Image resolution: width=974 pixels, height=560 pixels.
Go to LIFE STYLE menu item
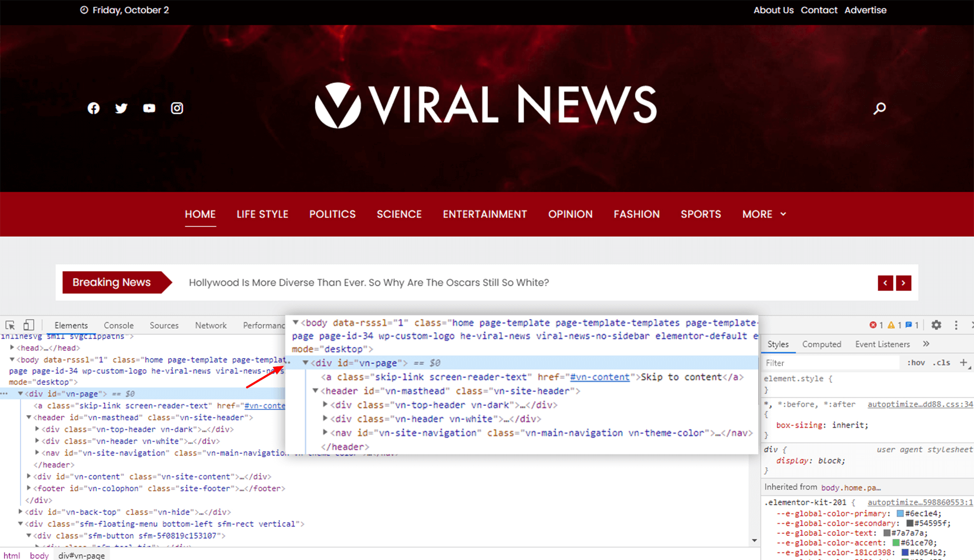coord(262,214)
